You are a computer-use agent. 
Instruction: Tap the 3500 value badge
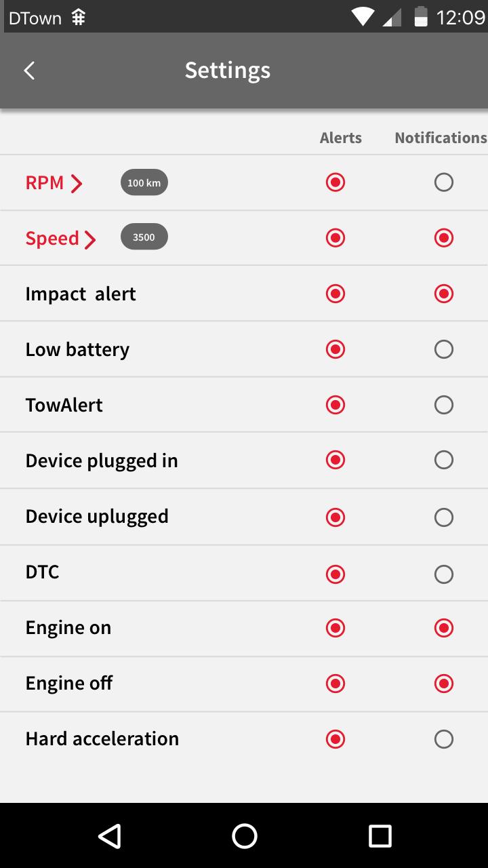tap(144, 237)
